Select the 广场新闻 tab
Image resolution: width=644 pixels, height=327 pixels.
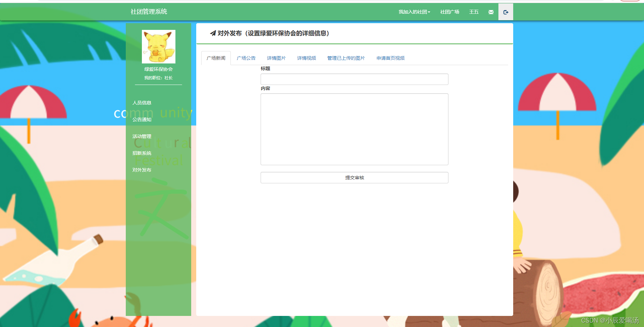216,58
